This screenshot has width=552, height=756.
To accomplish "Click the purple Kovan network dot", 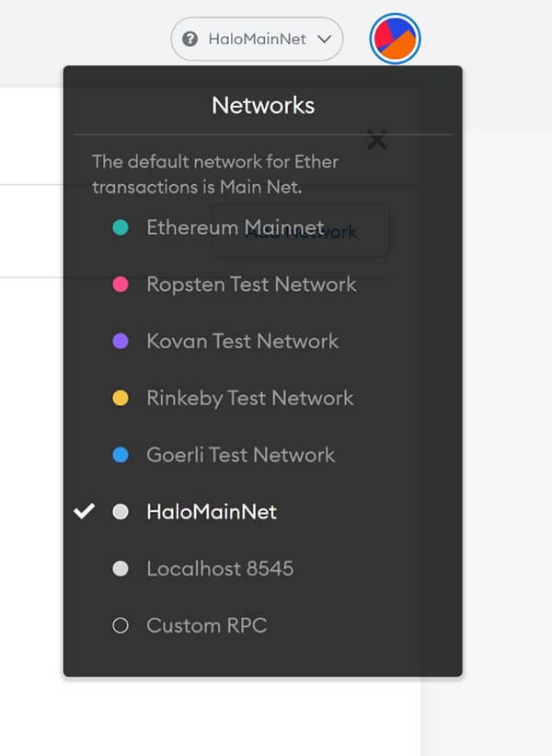I will coord(121,341).
